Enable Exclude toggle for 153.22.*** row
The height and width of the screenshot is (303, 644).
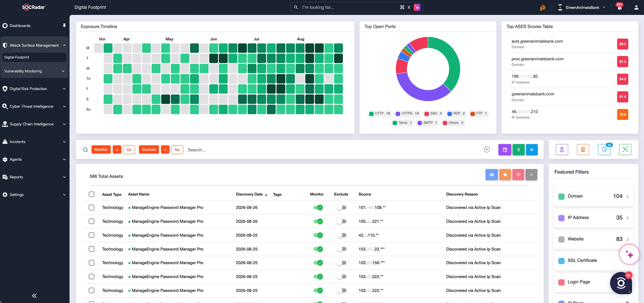point(341,249)
